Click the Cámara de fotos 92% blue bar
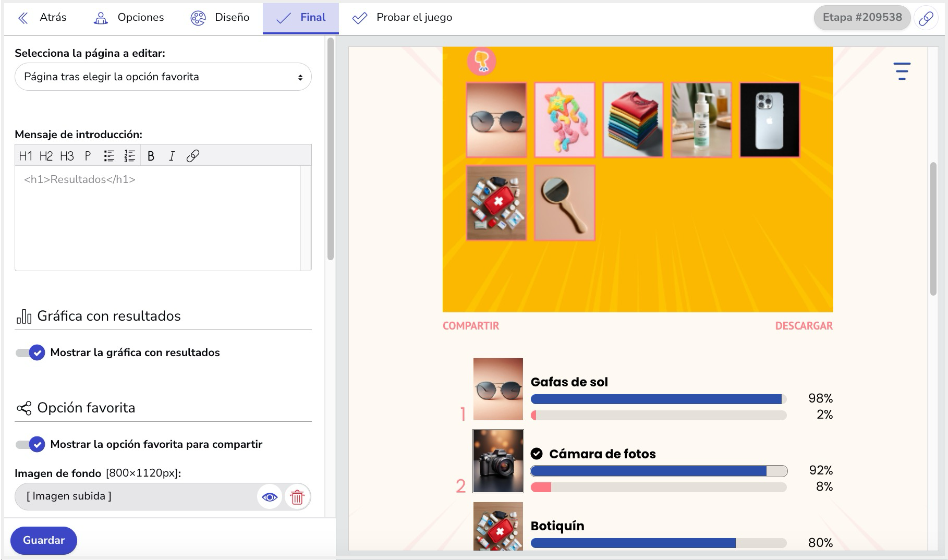948x560 pixels. coord(649,471)
